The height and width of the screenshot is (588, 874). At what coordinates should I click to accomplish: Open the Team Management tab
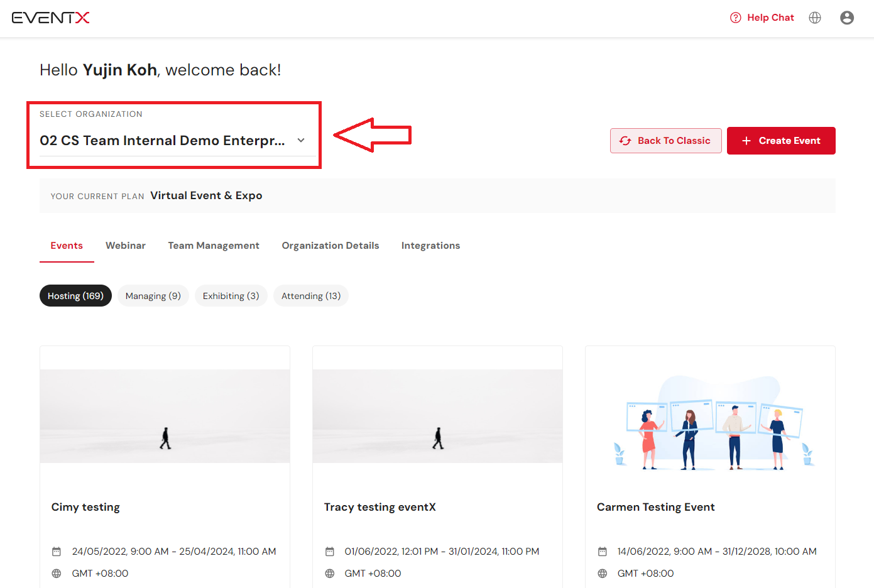214,246
